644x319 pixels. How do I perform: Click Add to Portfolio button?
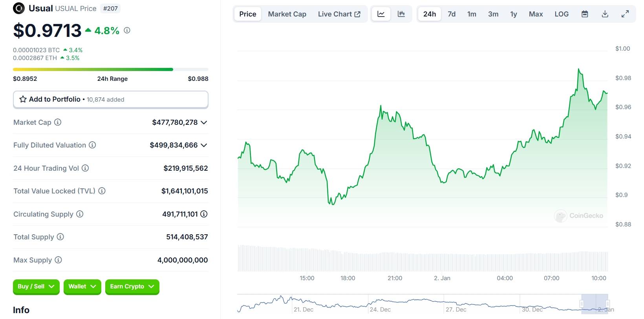click(x=111, y=100)
